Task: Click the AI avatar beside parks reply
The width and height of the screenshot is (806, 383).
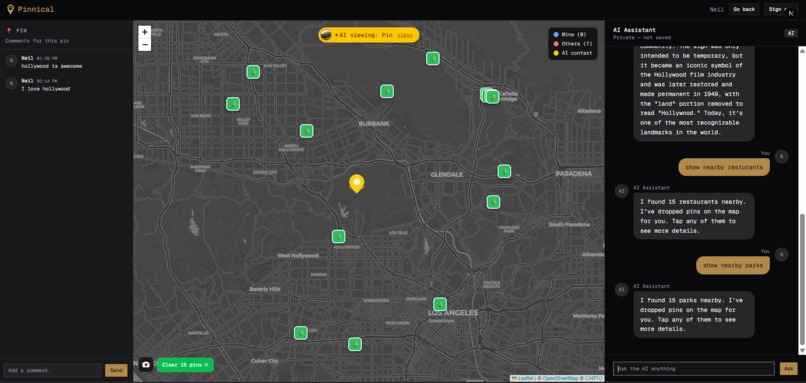Action: tap(621, 289)
